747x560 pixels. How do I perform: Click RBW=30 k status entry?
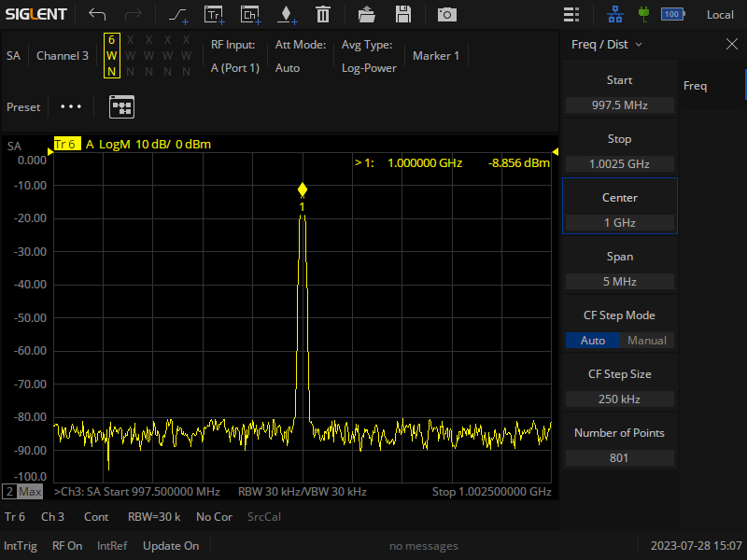(x=154, y=517)
